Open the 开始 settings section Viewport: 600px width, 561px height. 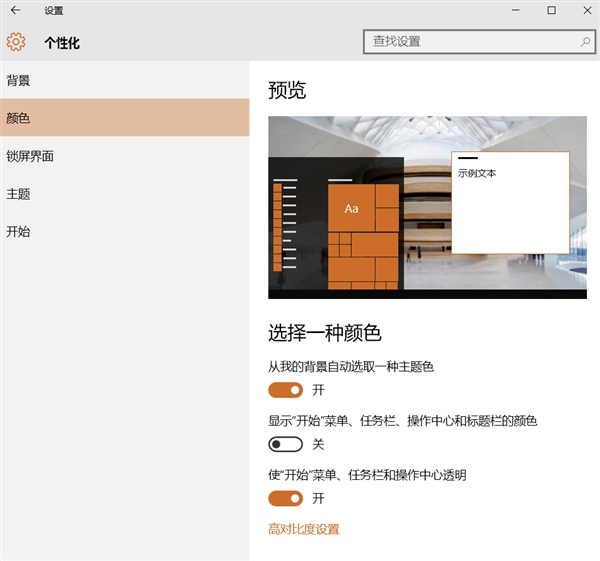(125, 232)
